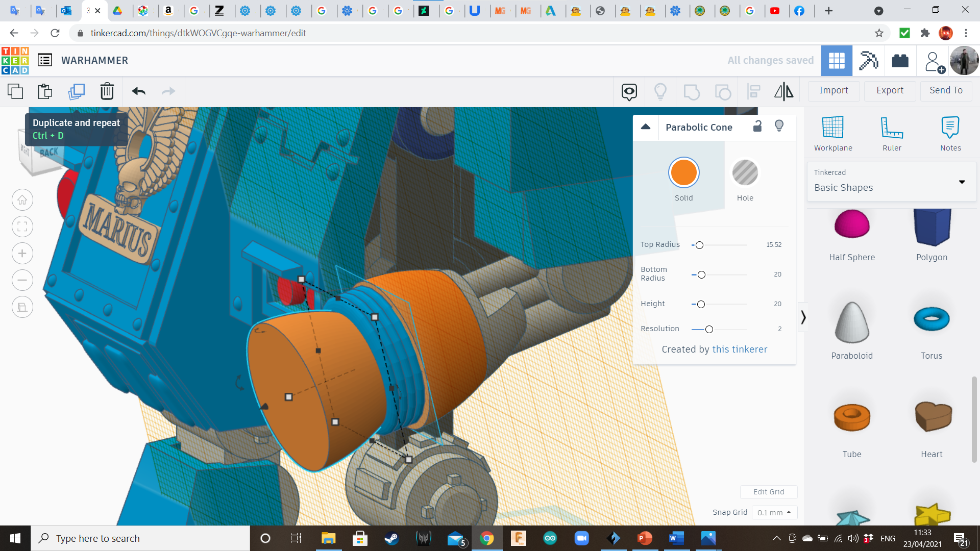
Task: Bookmark this page with the star
Action: pyautogui.click(x=879, y=33)
